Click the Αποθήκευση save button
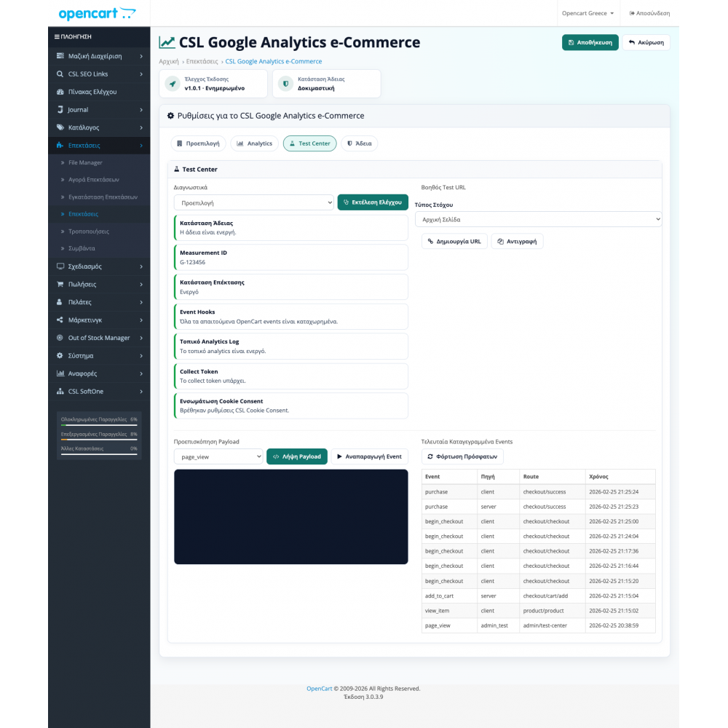Screen dimensions: 728x728 (590, 42)
